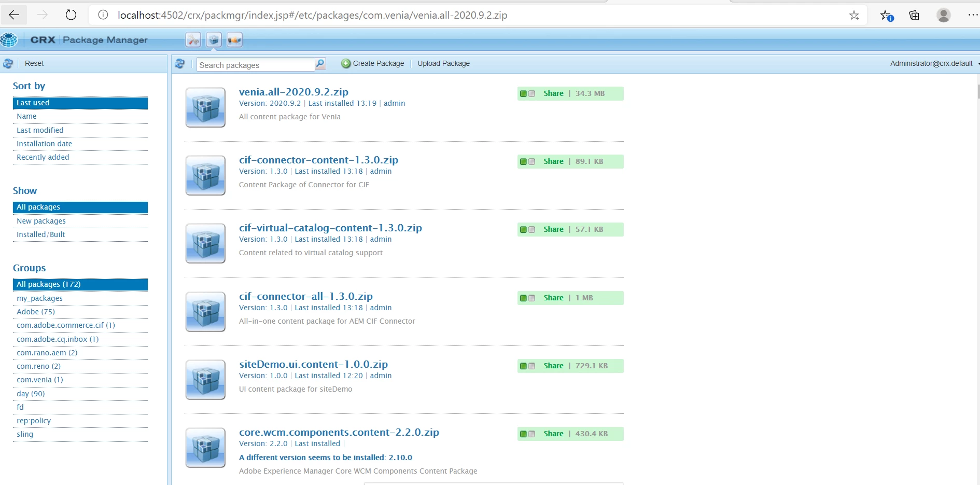This screenshot has width=980, height=485.
Task: Open venia.all-2020.9.2.zip package link
Action: 293,92
